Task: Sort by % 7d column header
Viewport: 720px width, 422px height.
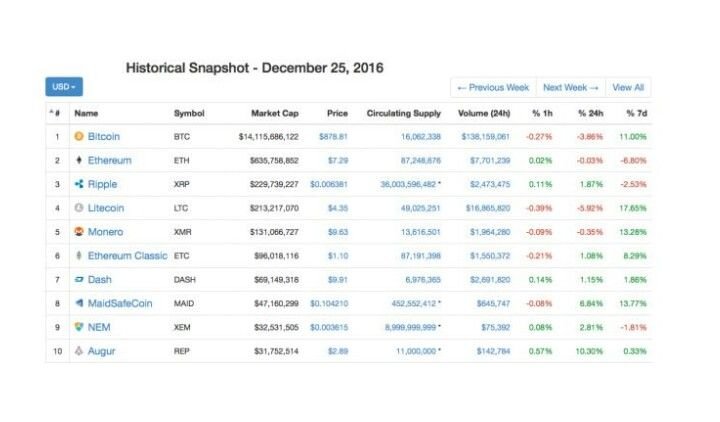Action: 637,113
